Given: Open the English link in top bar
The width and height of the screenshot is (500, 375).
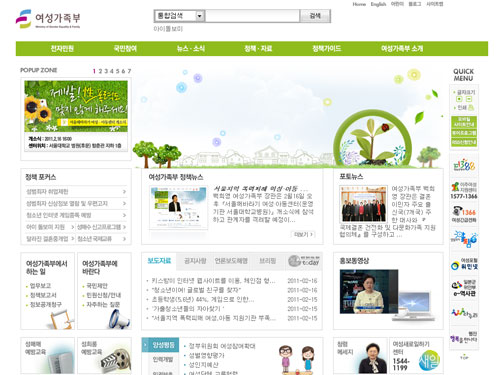Looking at the screenshot, I should point(378,4).
